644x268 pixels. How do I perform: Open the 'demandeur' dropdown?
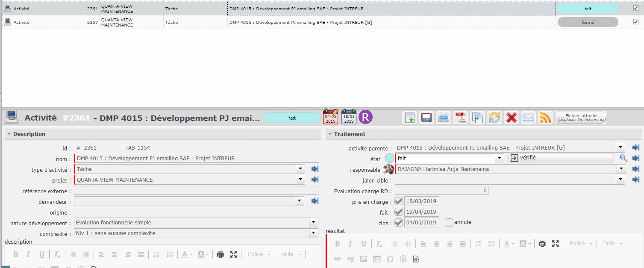(x=300, y=201)
